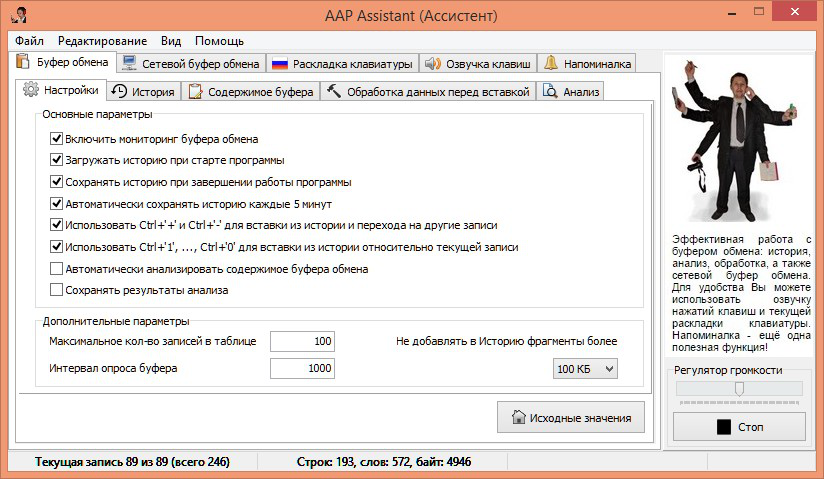Click the Регулятор громкости slider thumb
Viewport: 824px width, 479px height.
pyautogui.click(x=739, y=389)
